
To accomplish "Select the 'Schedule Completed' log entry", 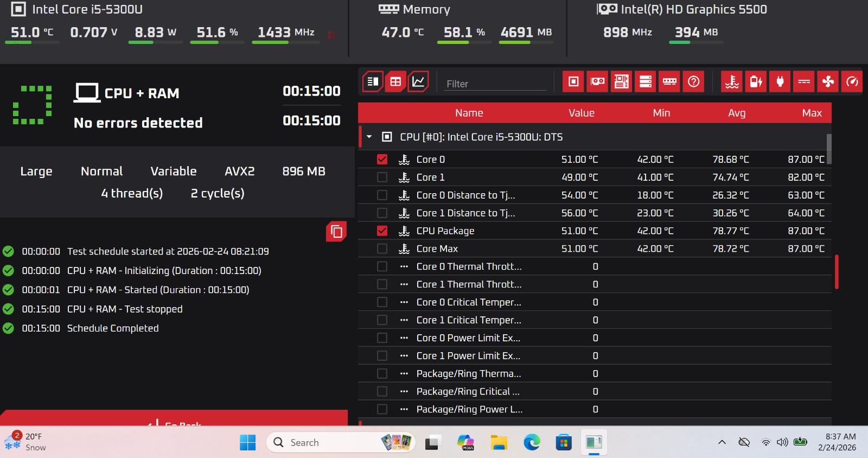I will tap(113, 328).
